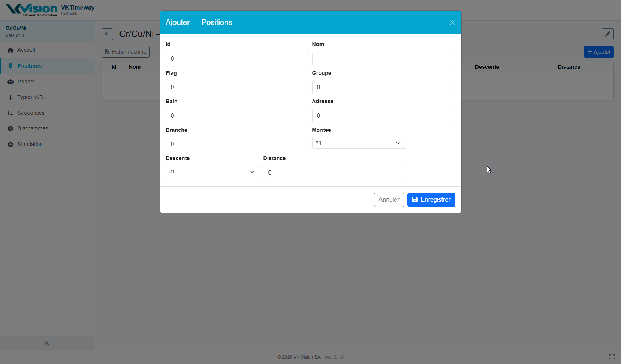Open the Descente dropdown
The image size is (621, 364).
pyautogui.click(x=212, y=172)
